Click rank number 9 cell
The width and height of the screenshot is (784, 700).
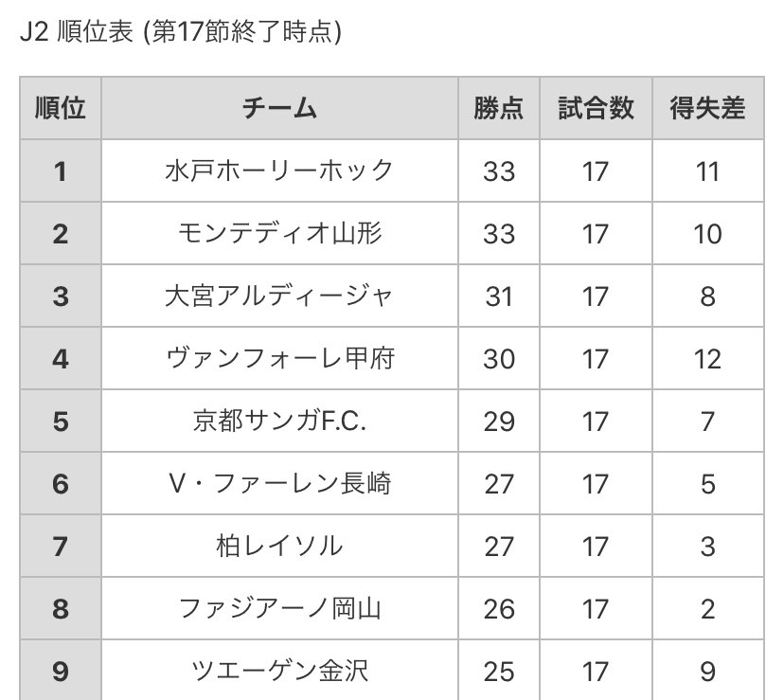coord(61,671)
